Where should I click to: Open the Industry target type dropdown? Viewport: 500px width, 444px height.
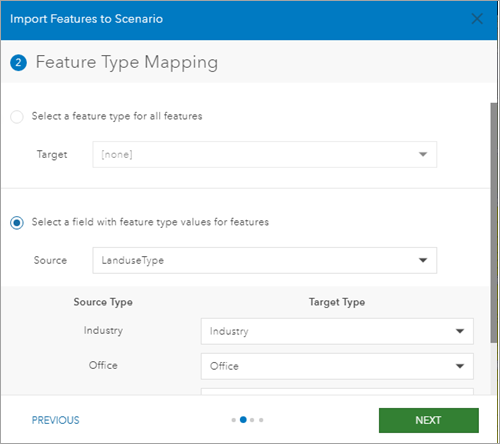(x=337, y=331)
